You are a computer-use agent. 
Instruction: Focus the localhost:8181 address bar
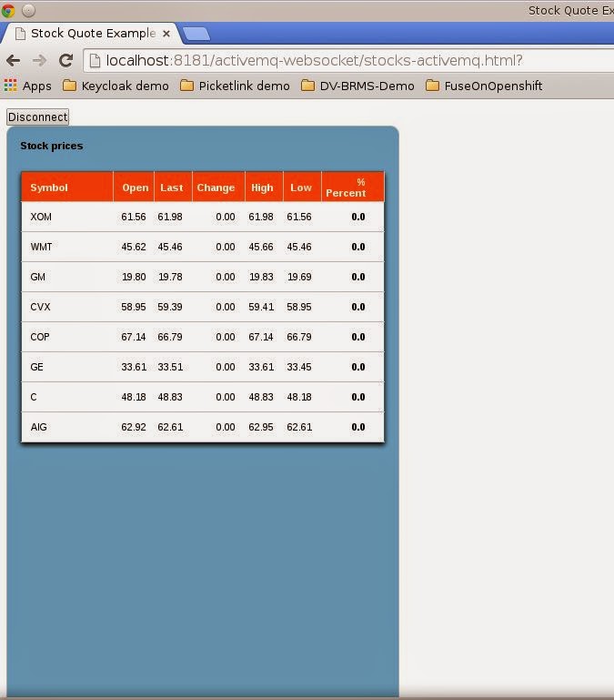pos(348,60)
